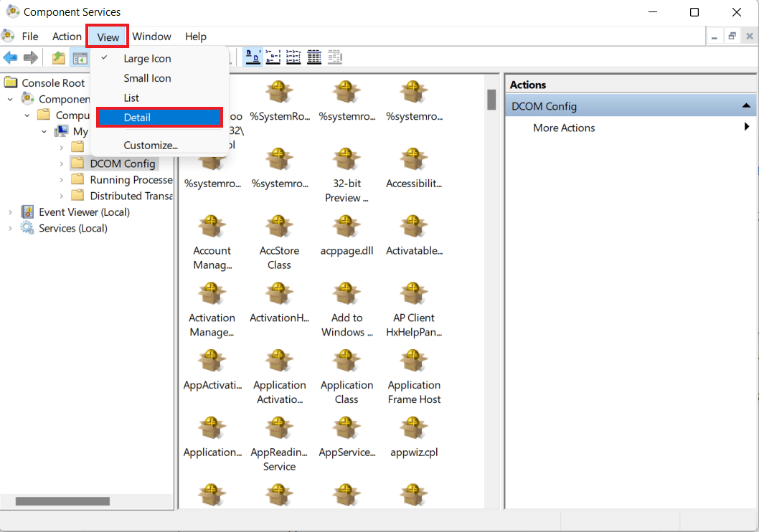Toggle the Show/Hide Console Tree button

[x=80, y=58]
